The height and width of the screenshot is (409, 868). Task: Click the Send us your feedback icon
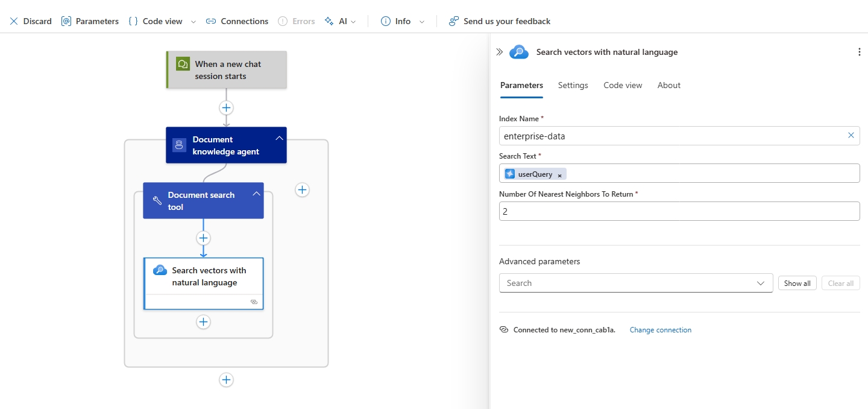coord(453,21)
